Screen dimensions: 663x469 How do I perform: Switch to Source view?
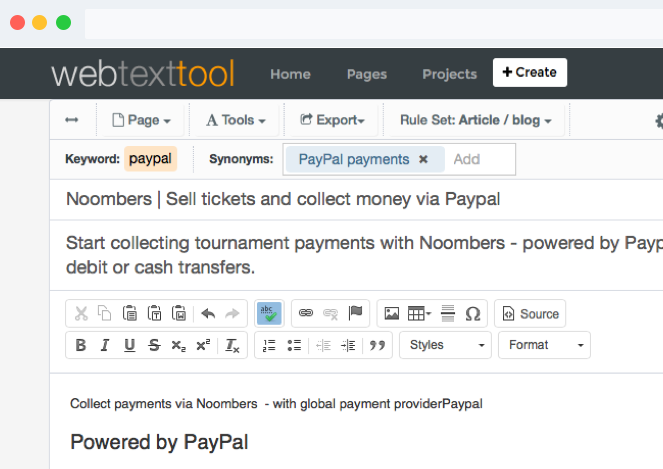point(530,314)
